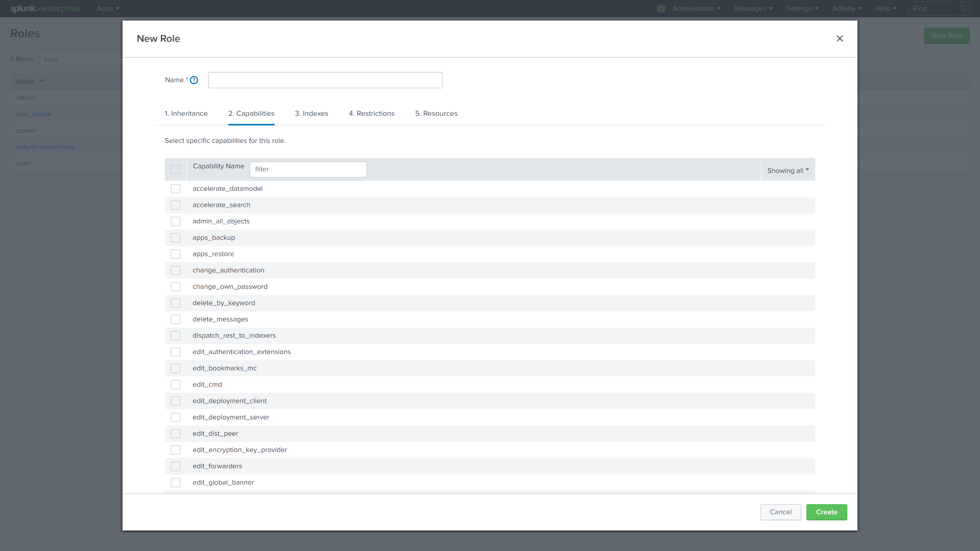
Task: Close the New Role dialog with X
Action: [839, 39]
